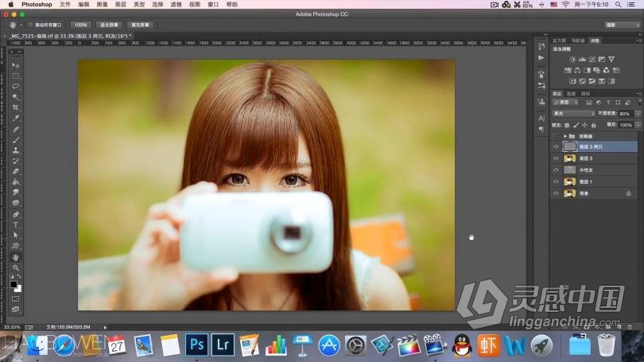Hide layer 图层 3 拷贝 eye icon
The image size is (644, 362).
(556, 146)
